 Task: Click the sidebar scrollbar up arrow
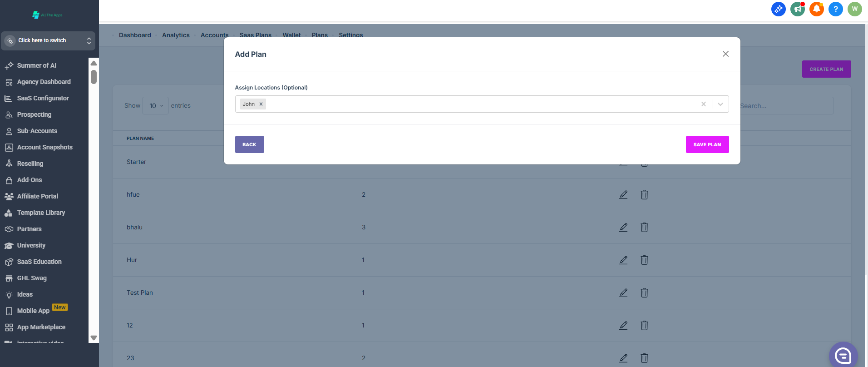94,63
